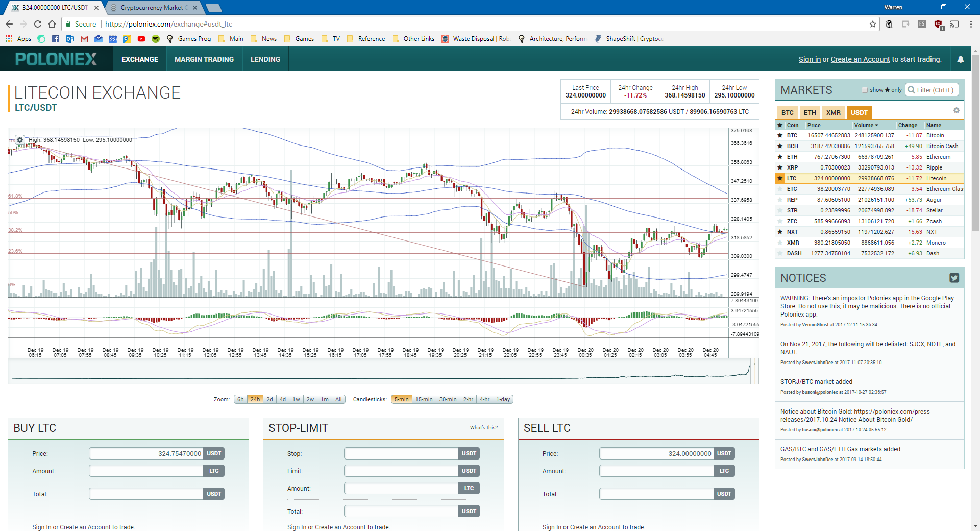980x531 pixels.
Task: Open chart settings gear on the candlestick chart
Action: [20, 139]
